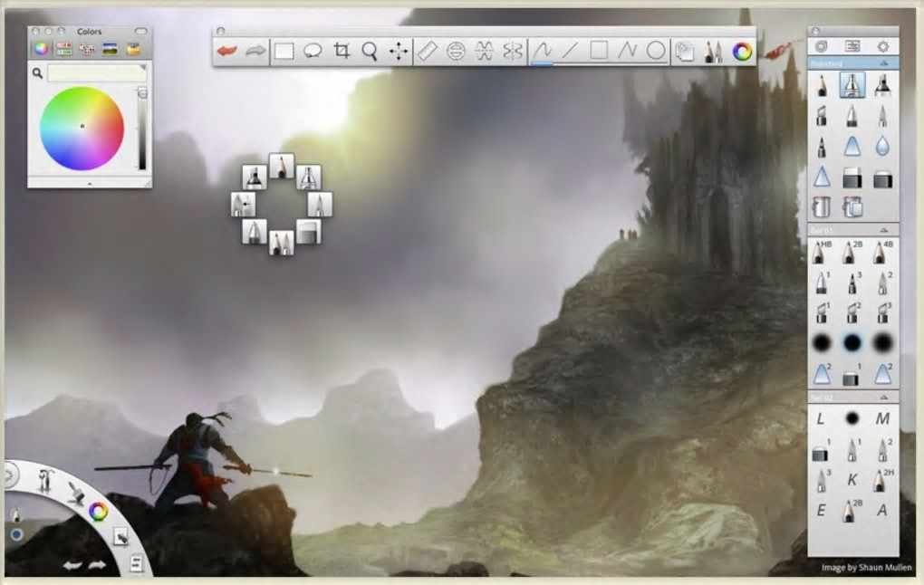Enable the French curve guide tool
The height and width of the screenshot is (585, 924).
(x=484, y=52)
